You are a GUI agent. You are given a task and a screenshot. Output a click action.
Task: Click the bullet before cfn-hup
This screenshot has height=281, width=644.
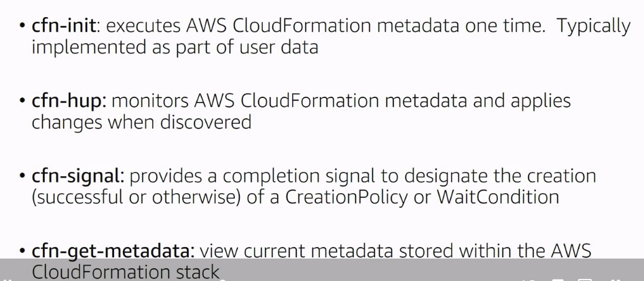[23, 101]
